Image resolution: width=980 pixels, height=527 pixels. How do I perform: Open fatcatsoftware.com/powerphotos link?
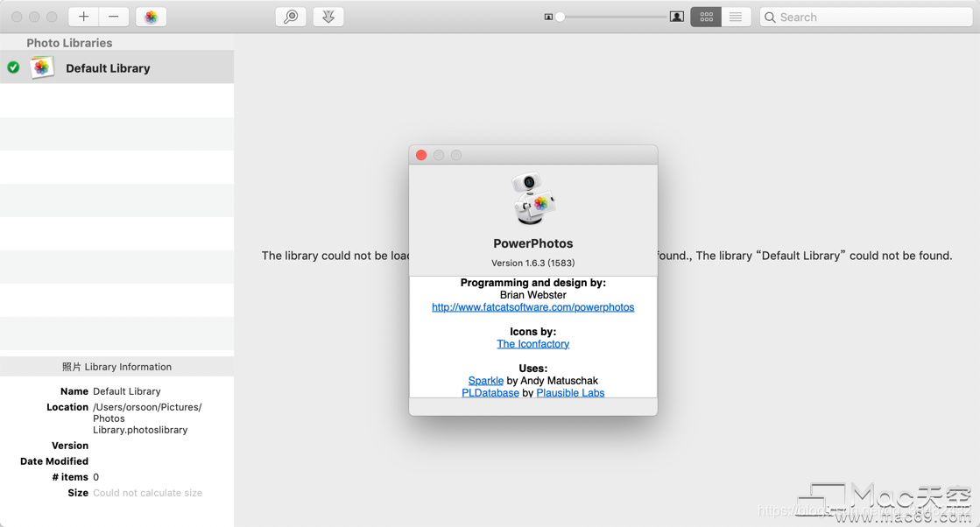click(533, 307)
